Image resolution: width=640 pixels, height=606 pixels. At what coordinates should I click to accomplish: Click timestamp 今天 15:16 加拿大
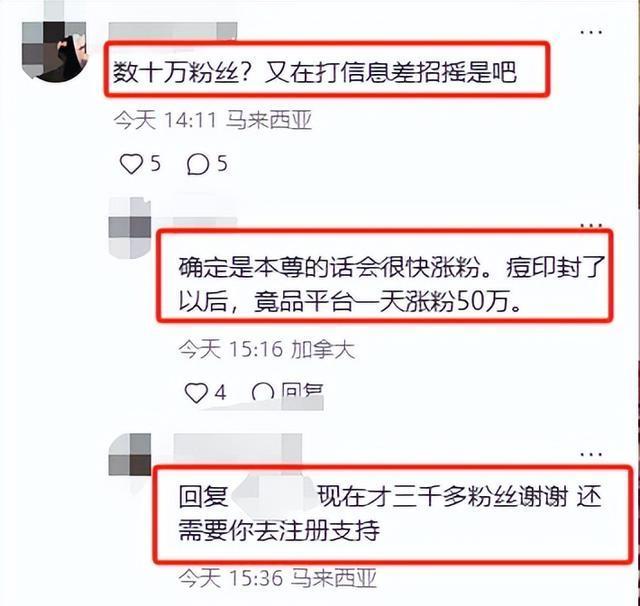click(x=267, y=350)
